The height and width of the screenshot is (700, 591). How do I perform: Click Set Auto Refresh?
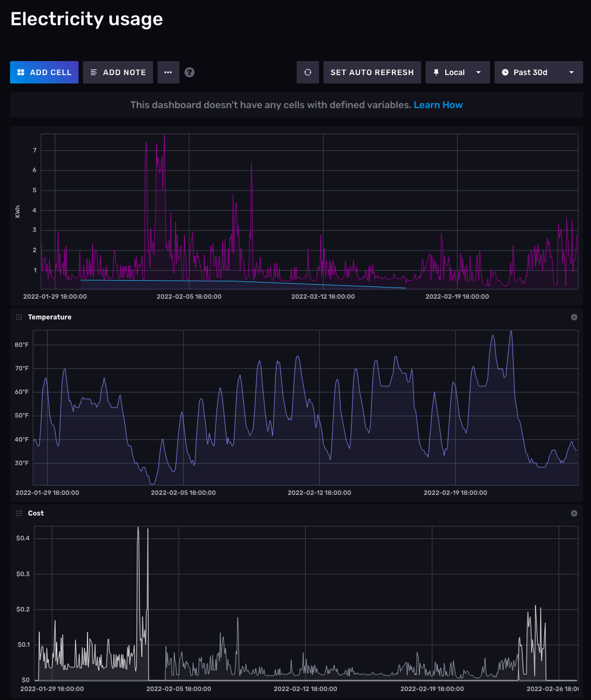click(372, 72)
